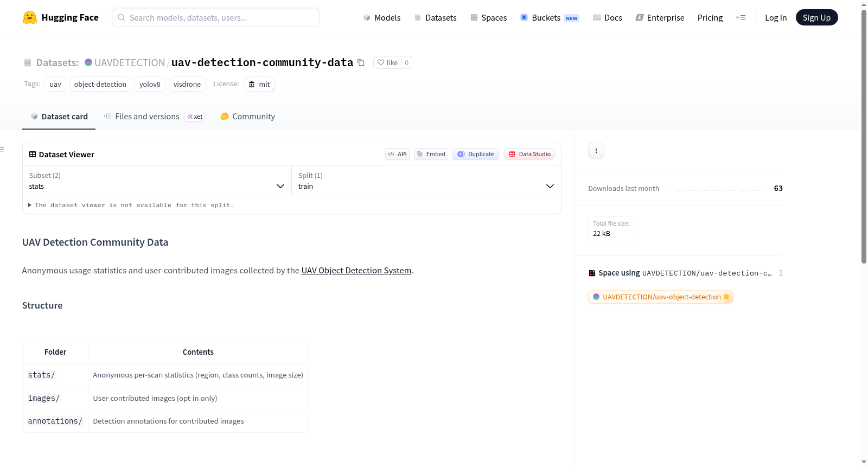Open the Enterprise page
The height and width of the screenshot is (467, 868).
tap(660, 17)
